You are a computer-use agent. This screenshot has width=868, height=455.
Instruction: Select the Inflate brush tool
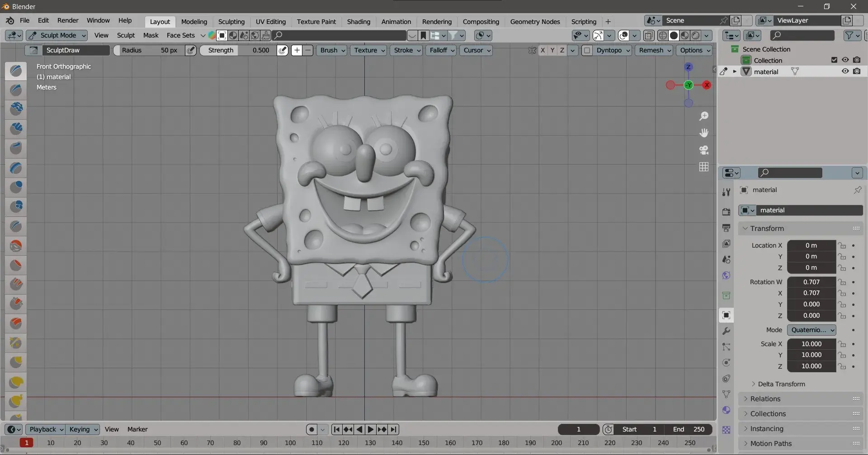pos(16,187)
